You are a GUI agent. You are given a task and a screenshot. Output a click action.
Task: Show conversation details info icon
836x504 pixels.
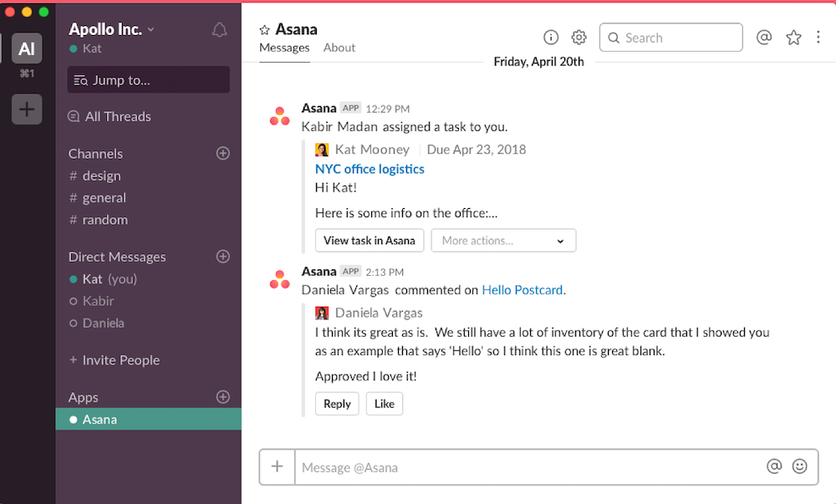(551, 38)
